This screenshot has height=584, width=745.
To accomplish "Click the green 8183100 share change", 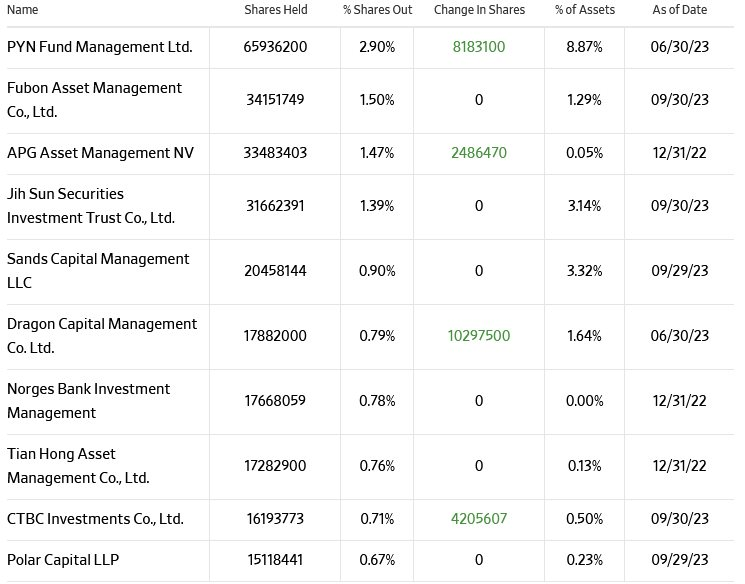I will [x=479, y=47].
